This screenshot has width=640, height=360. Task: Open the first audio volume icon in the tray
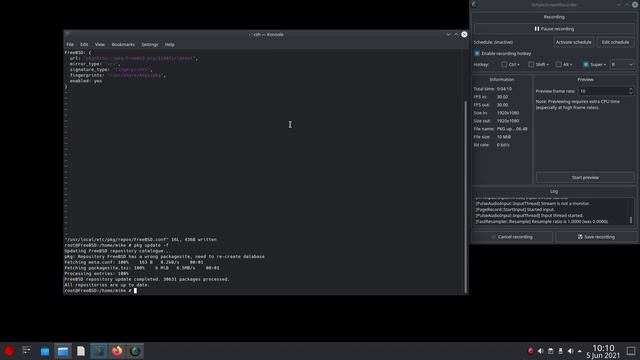point(540,351)
